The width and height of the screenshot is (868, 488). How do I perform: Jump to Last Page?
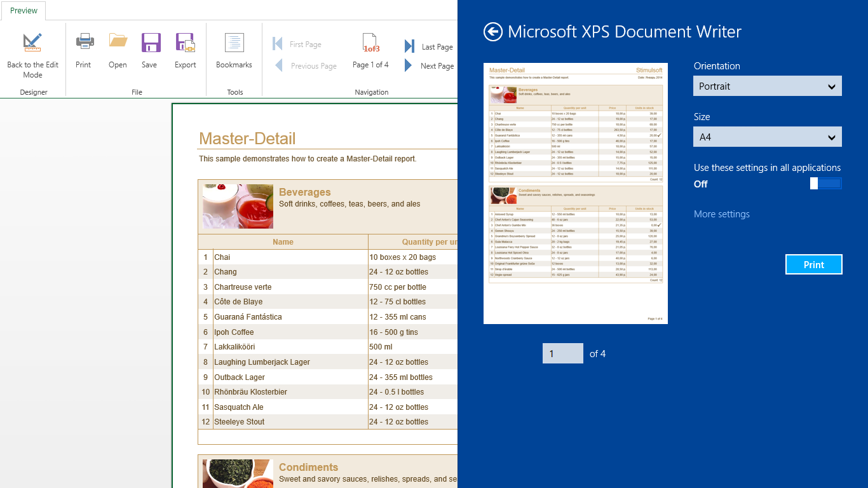[x=429, y=46]
